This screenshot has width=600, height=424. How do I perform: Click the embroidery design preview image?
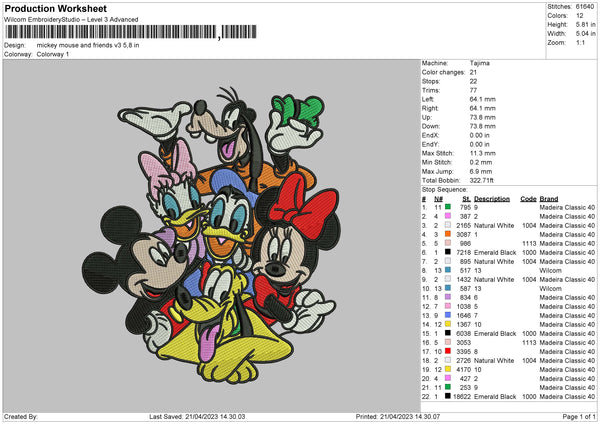(x=211, y=236)
